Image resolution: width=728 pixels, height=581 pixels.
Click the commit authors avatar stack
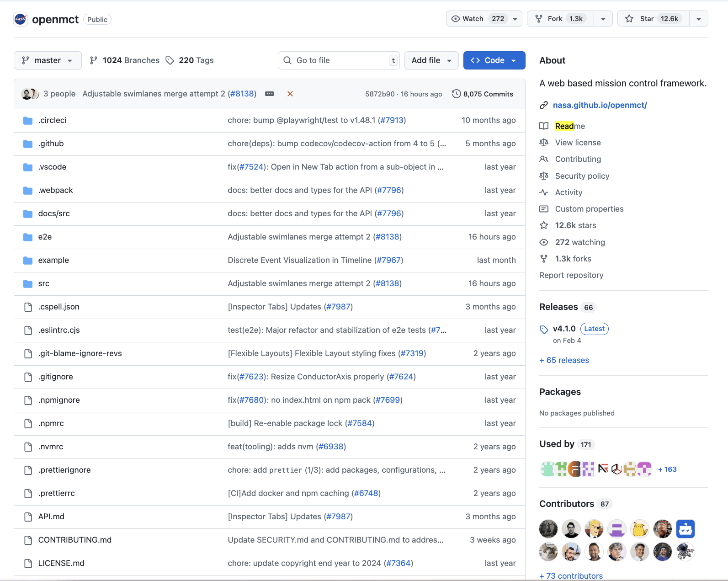30,94
